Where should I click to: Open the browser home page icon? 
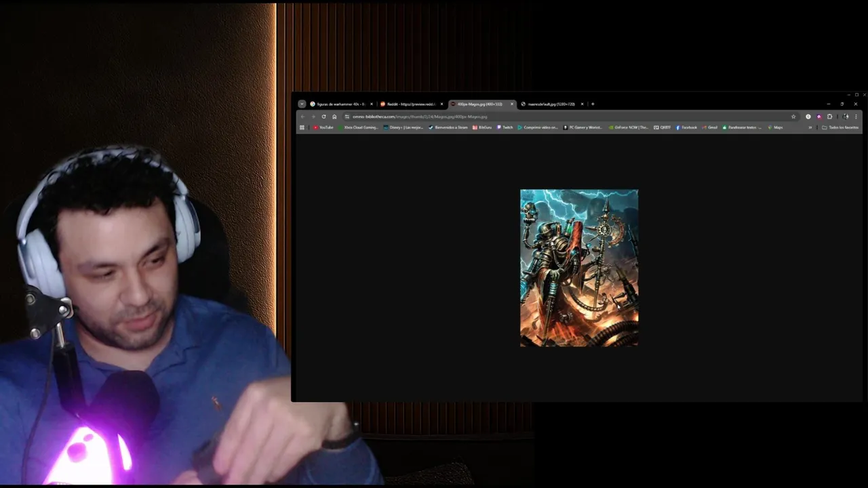[334, 117]
